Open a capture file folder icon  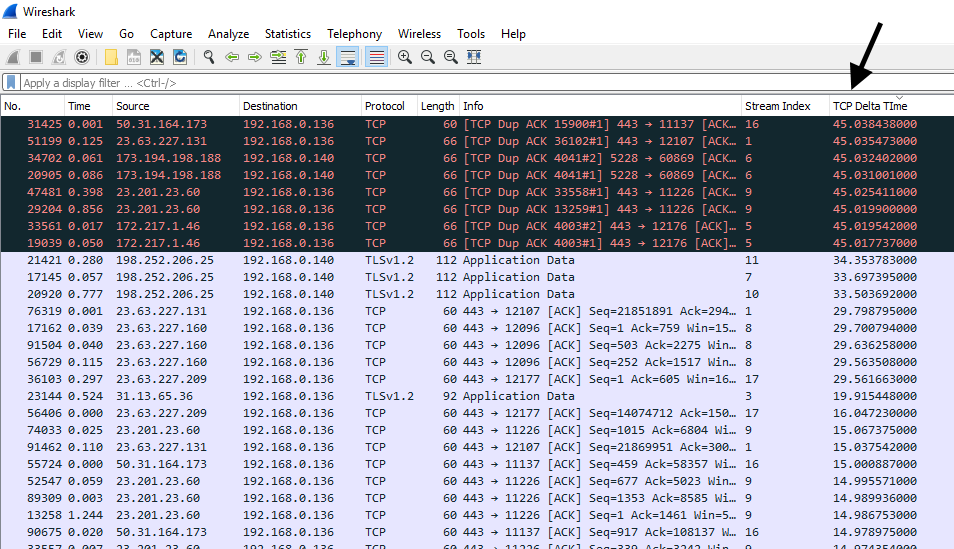pos(111,57)
